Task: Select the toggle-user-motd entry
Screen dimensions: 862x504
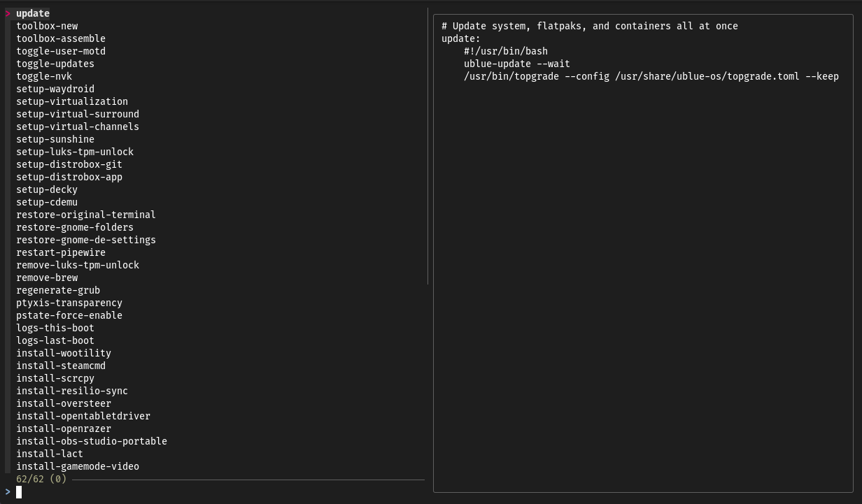Action: (x=61, y=51)
